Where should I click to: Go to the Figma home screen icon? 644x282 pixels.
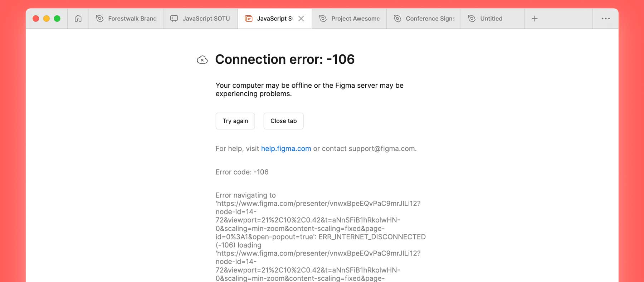pos(78,19)
